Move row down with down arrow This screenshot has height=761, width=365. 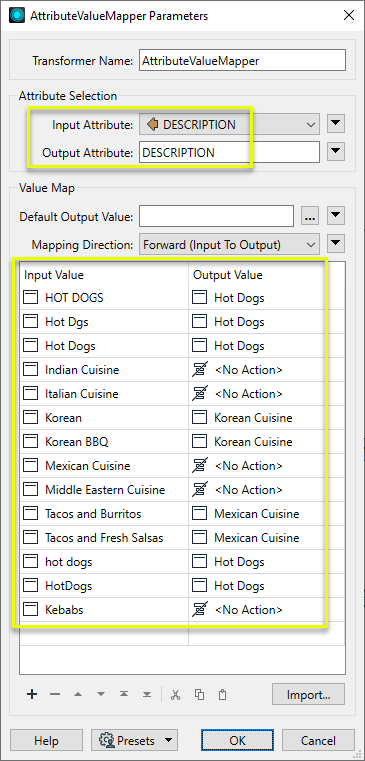(x=100, y=695)
